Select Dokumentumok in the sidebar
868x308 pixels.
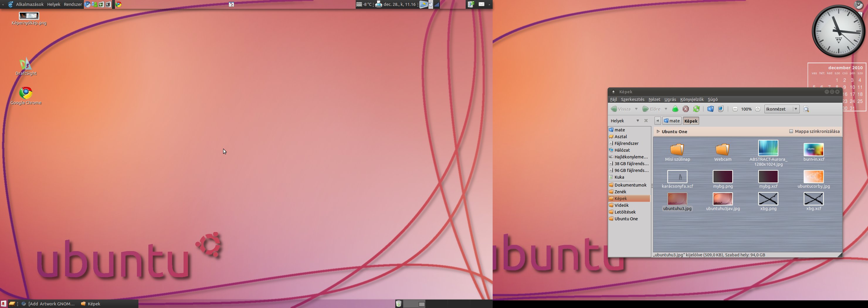pos(629,185)
